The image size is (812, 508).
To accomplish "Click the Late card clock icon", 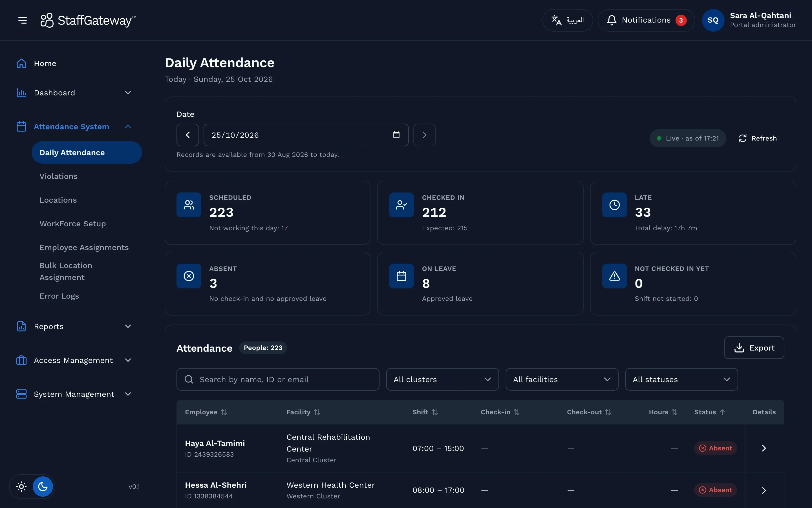I will tap(614, 205).
